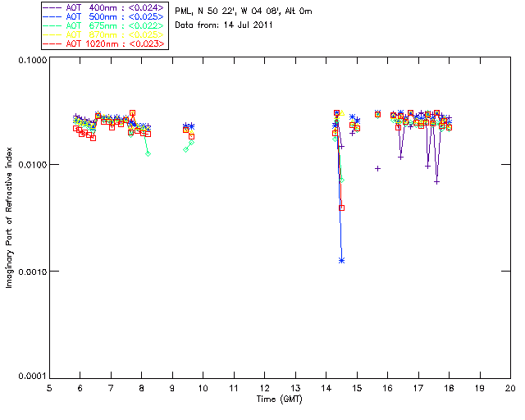Click the lowest green diamond near time 8
The width and height of the screenshot is (525, 420).
148,153
